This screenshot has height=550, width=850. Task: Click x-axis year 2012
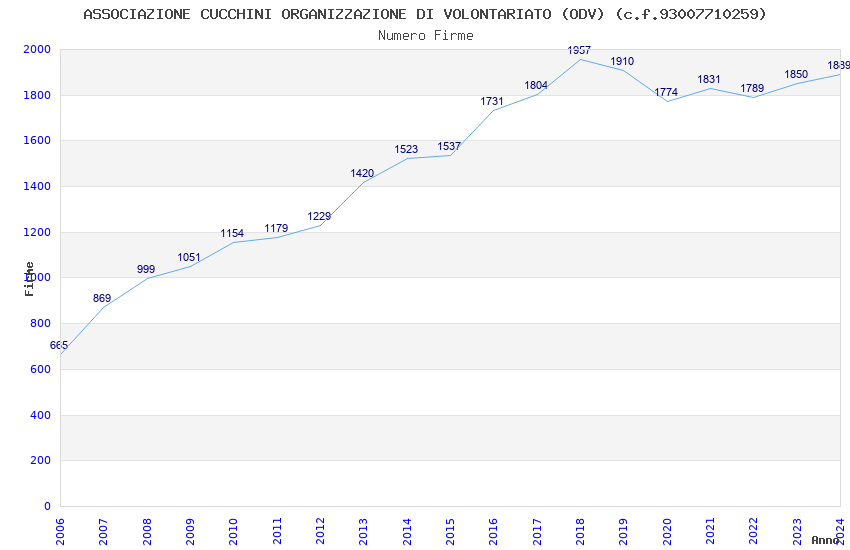coord(320,532)
